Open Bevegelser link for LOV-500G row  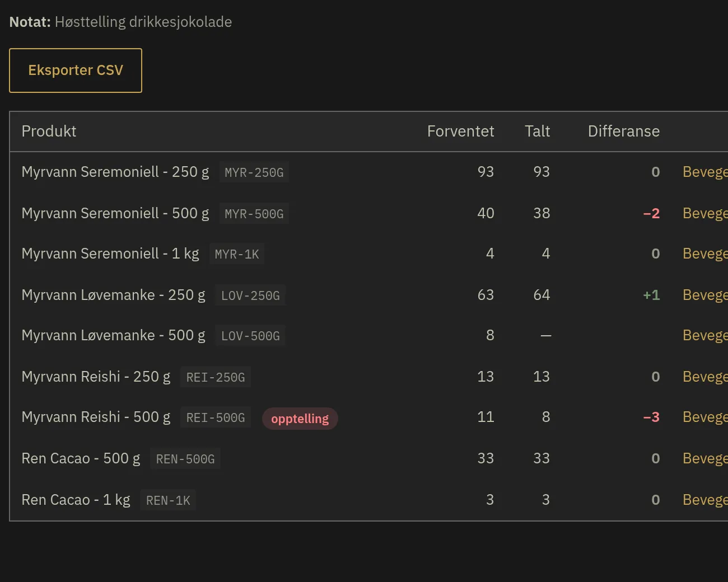pyautogui.click(x=705, y=335)
